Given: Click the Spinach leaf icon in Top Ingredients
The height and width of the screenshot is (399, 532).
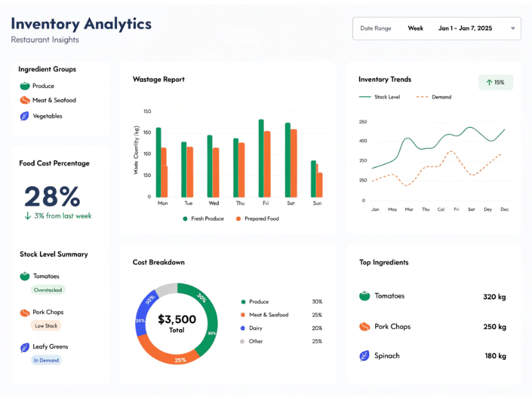Looking at the screenshot, I should tap(364, 356).
